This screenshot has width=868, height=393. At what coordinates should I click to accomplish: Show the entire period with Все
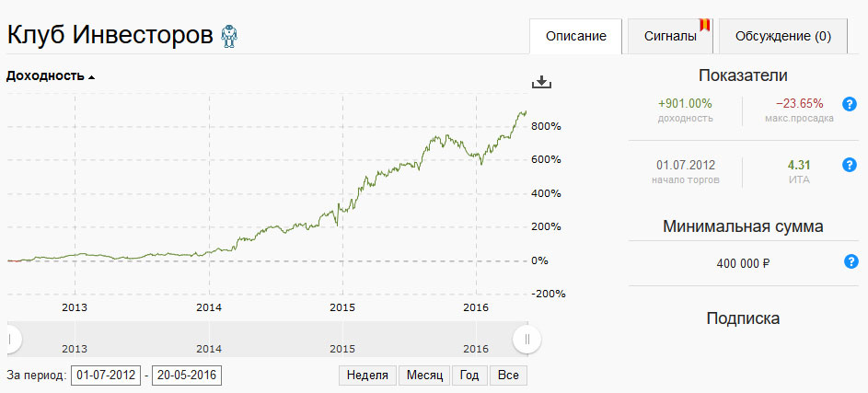coord(508,376)
